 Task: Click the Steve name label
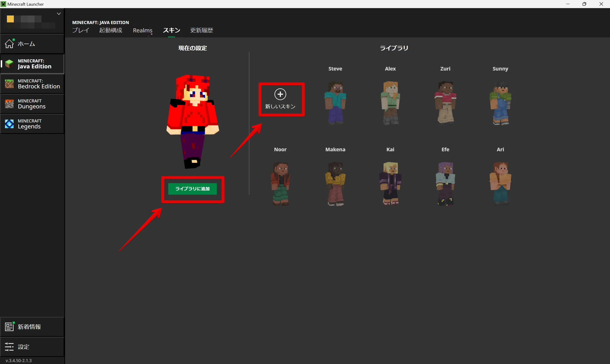pos(335,69)
